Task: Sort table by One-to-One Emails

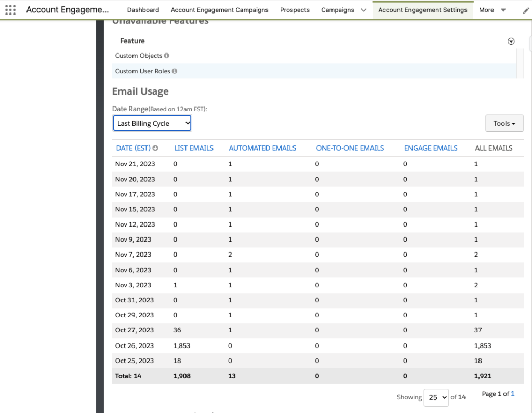Action: (350, 148)
